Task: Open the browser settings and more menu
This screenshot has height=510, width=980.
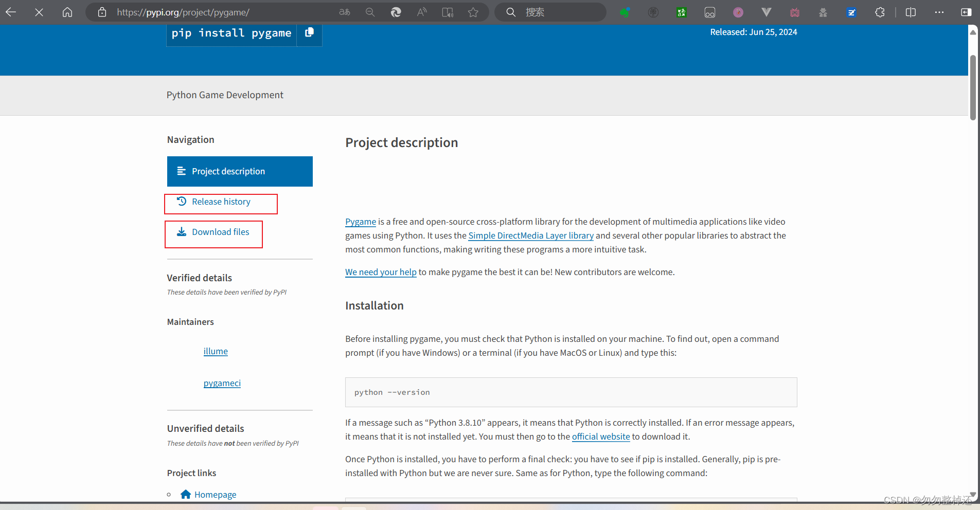Action: (x=939, y=12)
